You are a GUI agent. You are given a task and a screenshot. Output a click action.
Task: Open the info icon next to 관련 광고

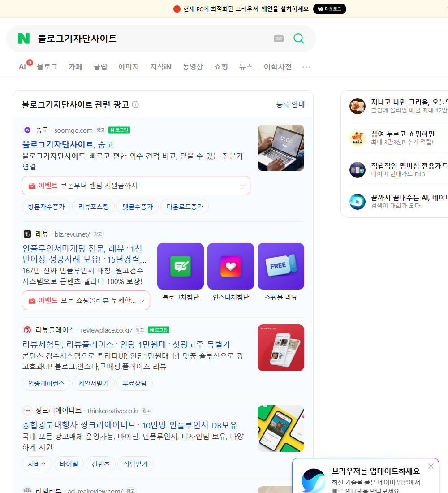pos(135,104)
